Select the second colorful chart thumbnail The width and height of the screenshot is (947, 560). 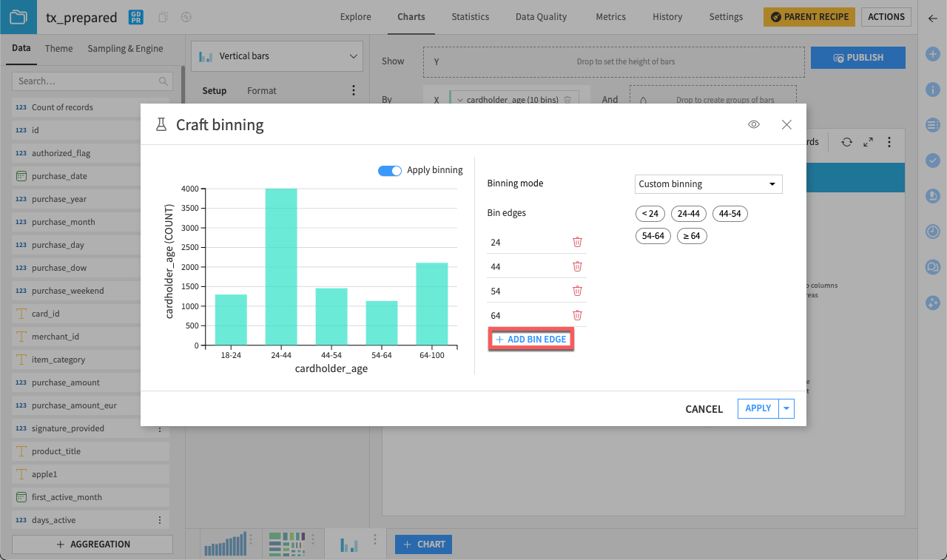click(x=286, y=544)
